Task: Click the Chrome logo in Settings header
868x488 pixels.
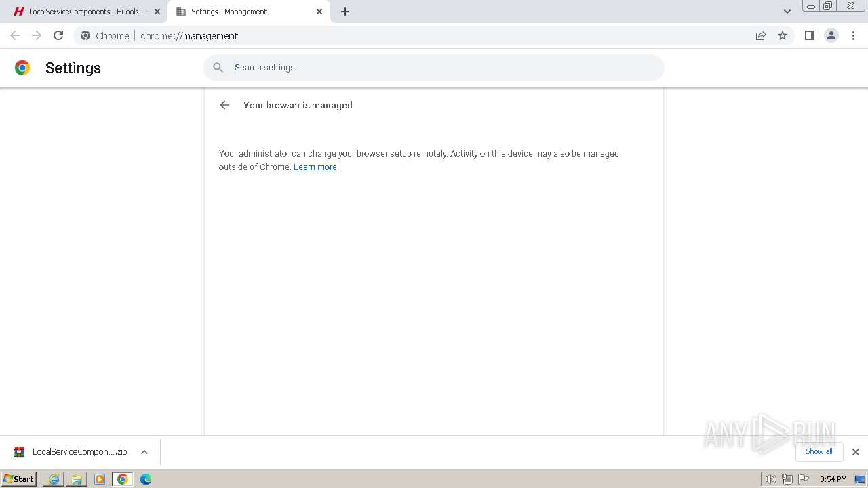Action: tap(22, 68)
